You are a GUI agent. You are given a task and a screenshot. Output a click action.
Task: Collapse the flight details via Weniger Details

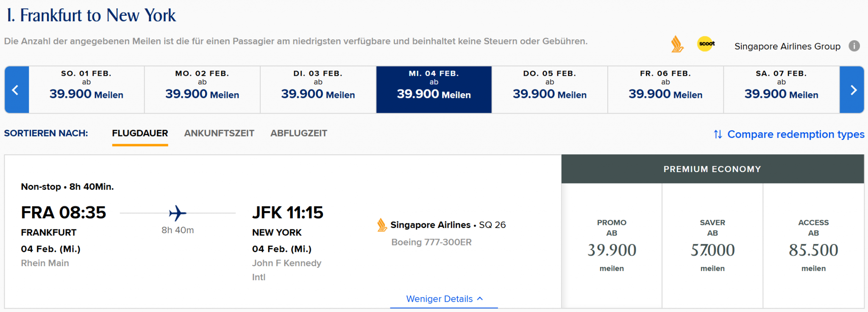coord(443,299)
